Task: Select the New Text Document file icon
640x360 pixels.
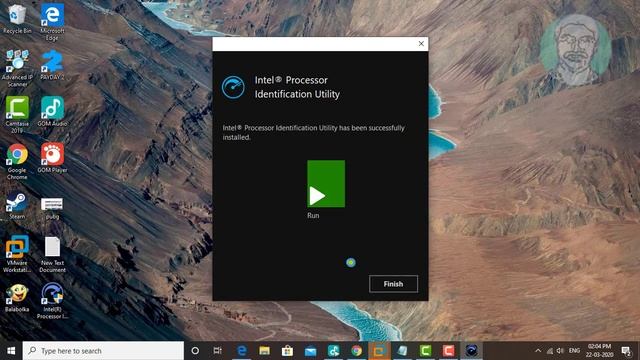Action: point(52,255)
